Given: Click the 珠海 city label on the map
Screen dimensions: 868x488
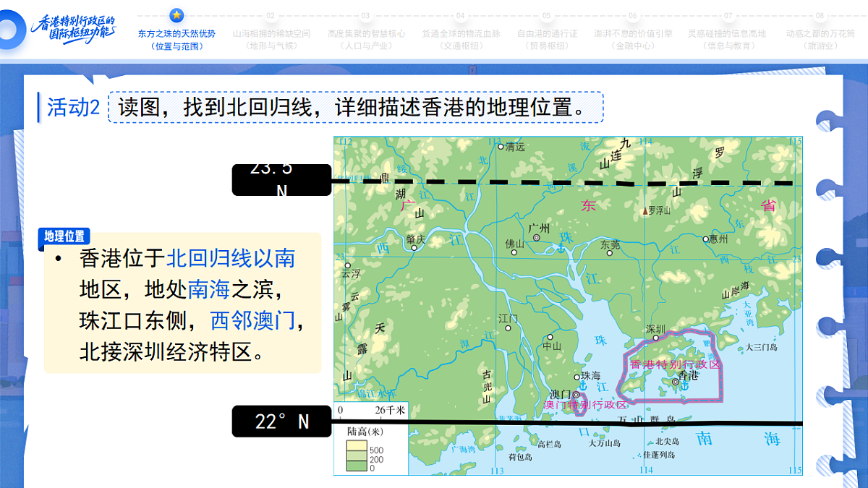Looking at the screenshot, I should click(591, 376).
